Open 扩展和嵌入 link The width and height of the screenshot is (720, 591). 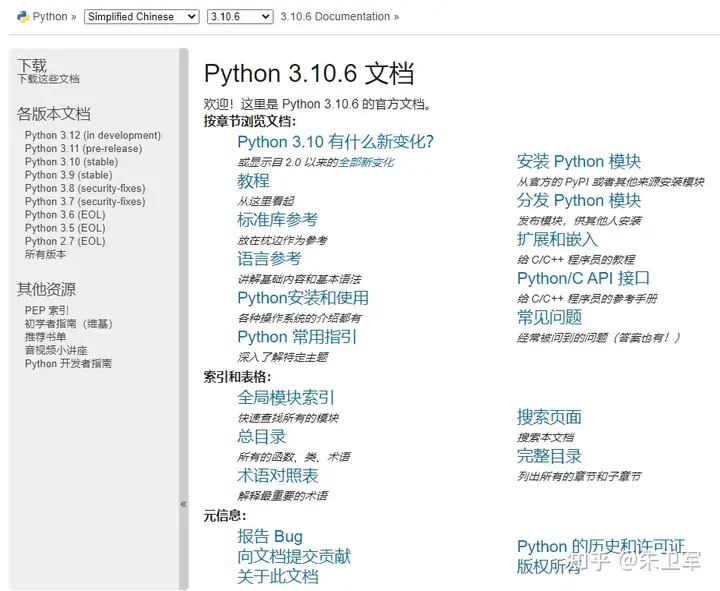[557, 240]
